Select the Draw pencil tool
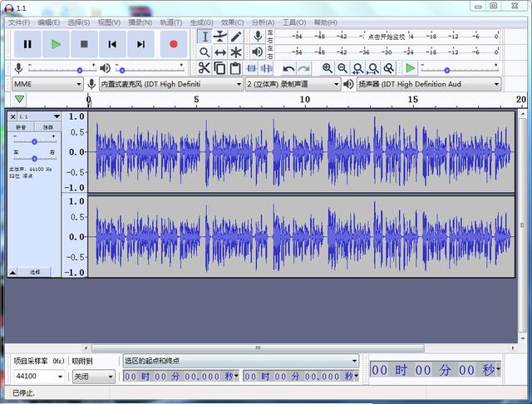 [x=236, y=37]
